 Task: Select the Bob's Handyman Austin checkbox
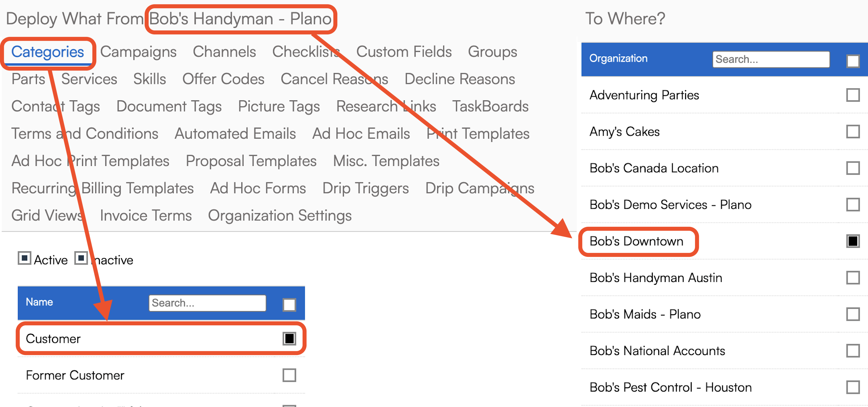853,278
